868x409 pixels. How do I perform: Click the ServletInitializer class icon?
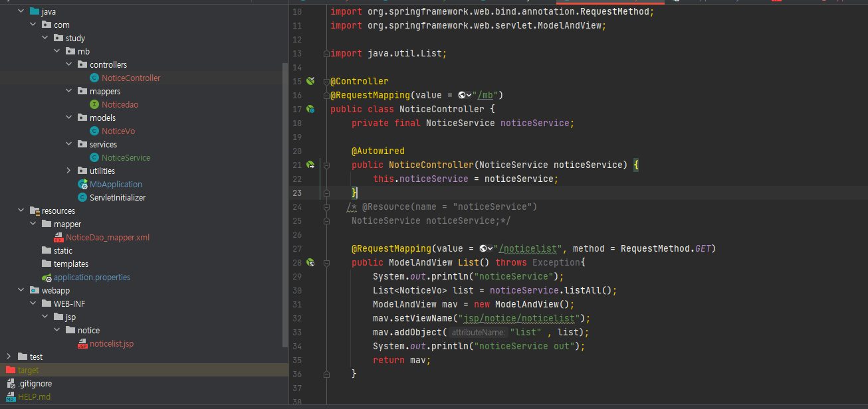tap(83, 197)
